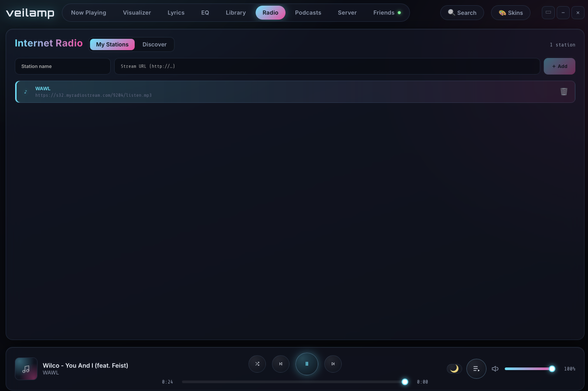Image resolution: width=588 pixels, height=391 pixels.
Task: Go to the Library tab
Action: click(x=236, y=13)
